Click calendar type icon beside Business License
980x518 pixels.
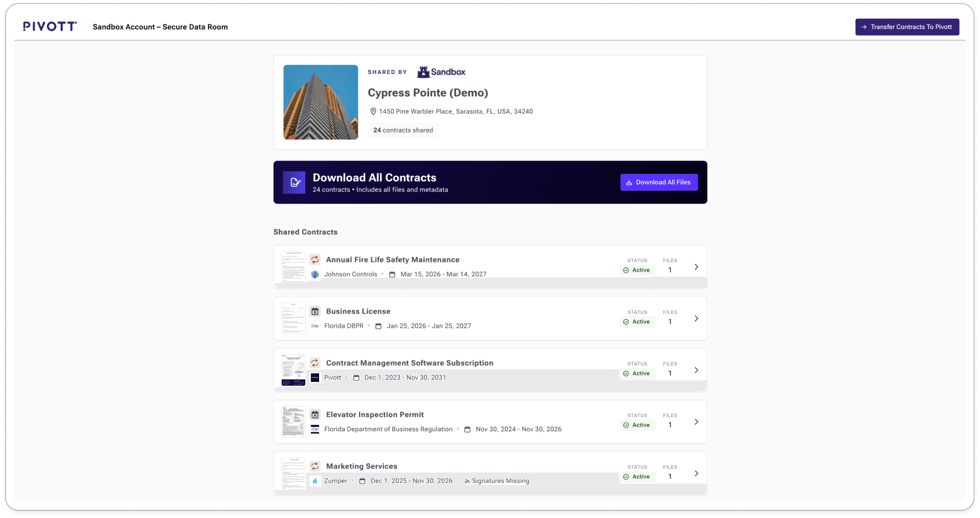(x=315, y=312)
